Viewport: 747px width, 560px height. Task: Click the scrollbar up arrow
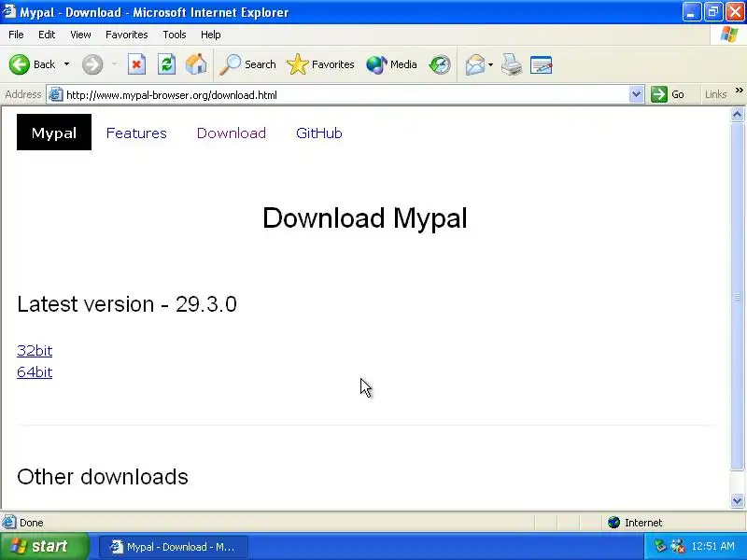(738, 114)
